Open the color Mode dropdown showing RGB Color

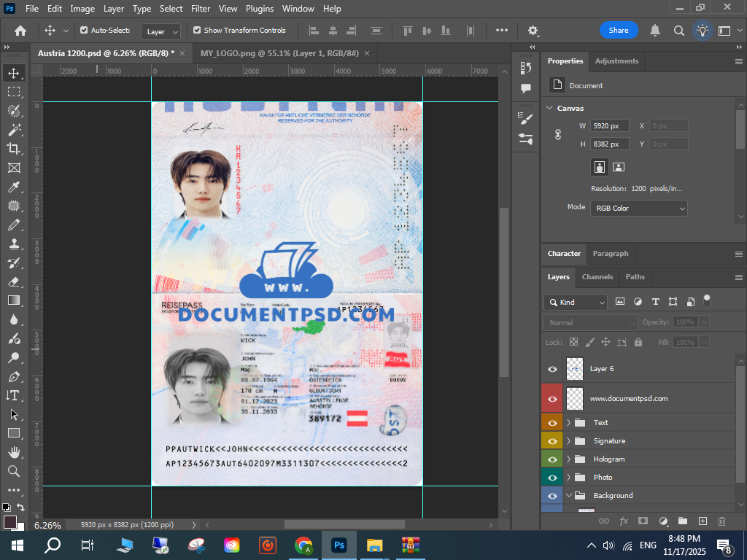[x=638, y=209]
